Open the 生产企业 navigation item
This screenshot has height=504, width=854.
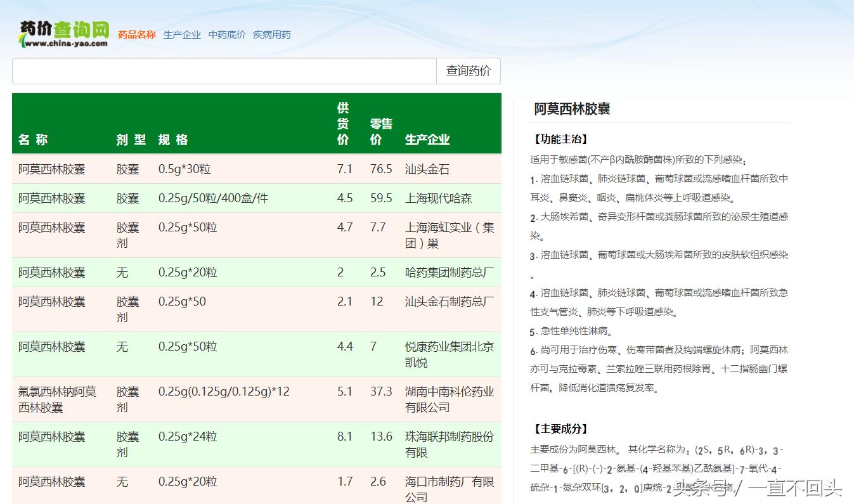point(181,34)
